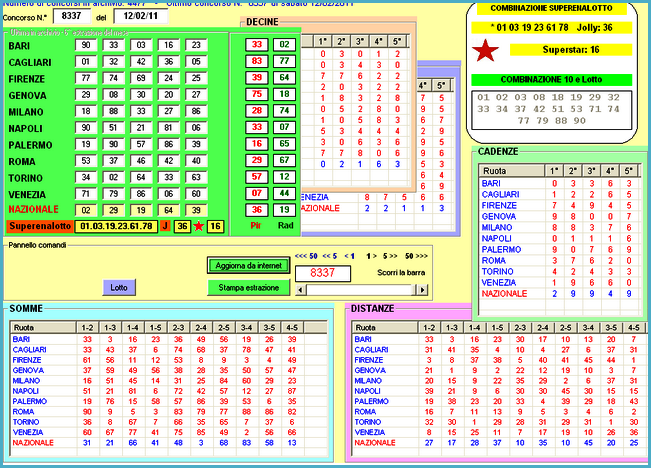Jump back 50 draws with <<< 50
This screenshot has height=468, width=651.
pos(306,256)
